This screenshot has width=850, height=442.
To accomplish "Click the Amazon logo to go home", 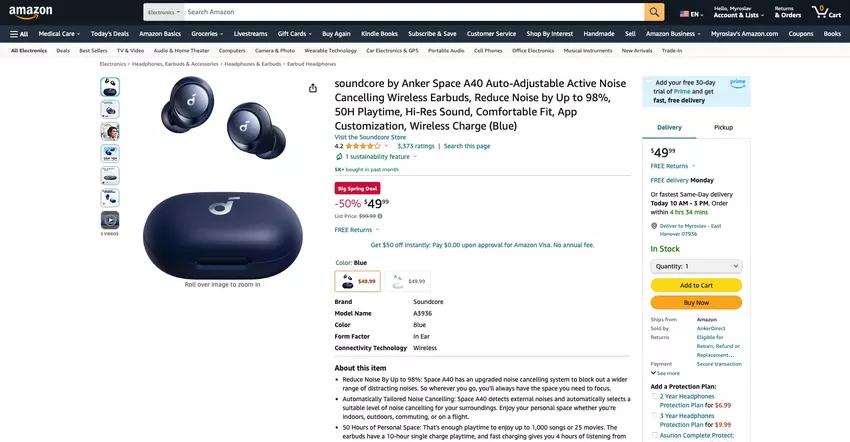I will 31,12.
